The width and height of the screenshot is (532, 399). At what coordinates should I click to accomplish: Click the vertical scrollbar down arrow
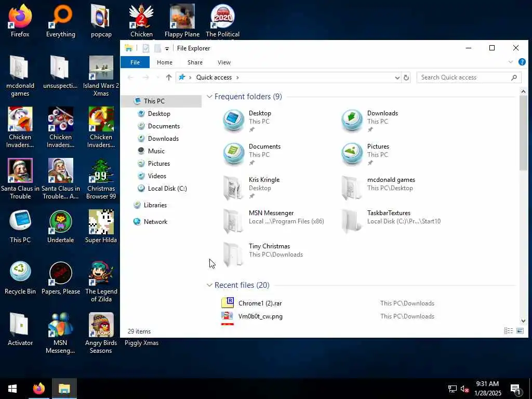(x=523, y=321)
